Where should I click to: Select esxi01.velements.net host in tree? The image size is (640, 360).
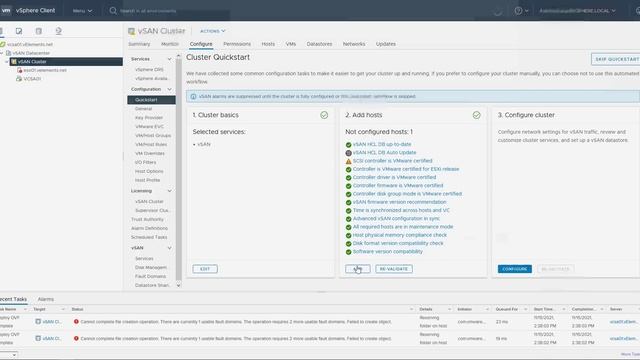(x=44, y=70)
